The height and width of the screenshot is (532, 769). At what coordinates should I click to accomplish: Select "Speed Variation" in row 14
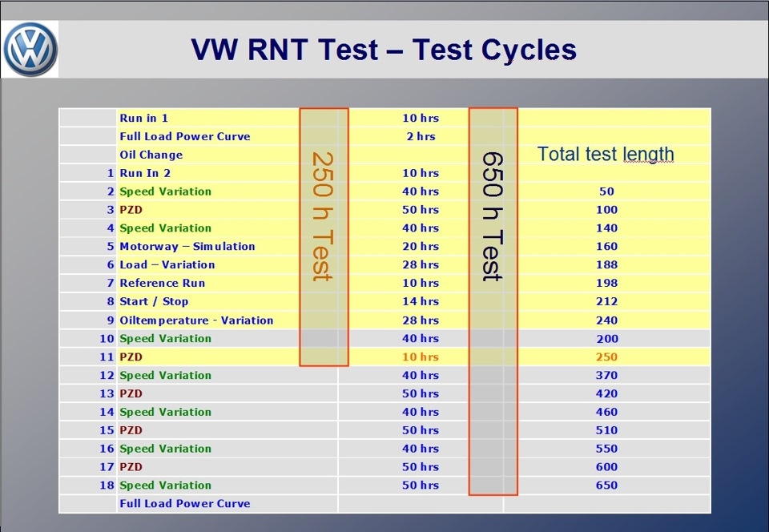[165, 412]
